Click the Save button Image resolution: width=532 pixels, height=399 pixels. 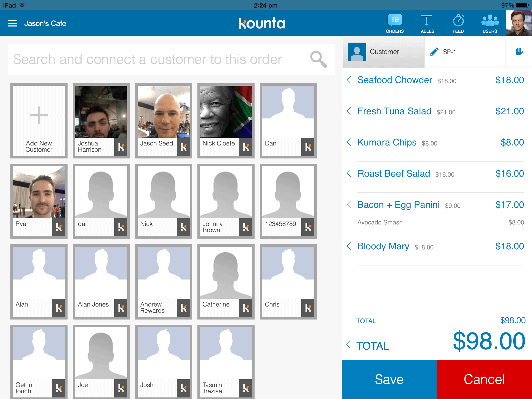pyautogui.click(x=390, y=380)
